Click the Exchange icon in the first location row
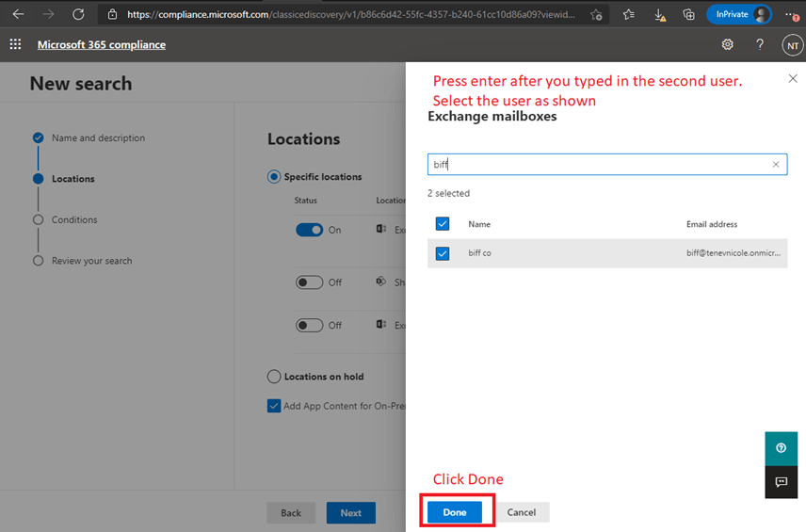Screen dimensions: 806x532 (381, 229)
